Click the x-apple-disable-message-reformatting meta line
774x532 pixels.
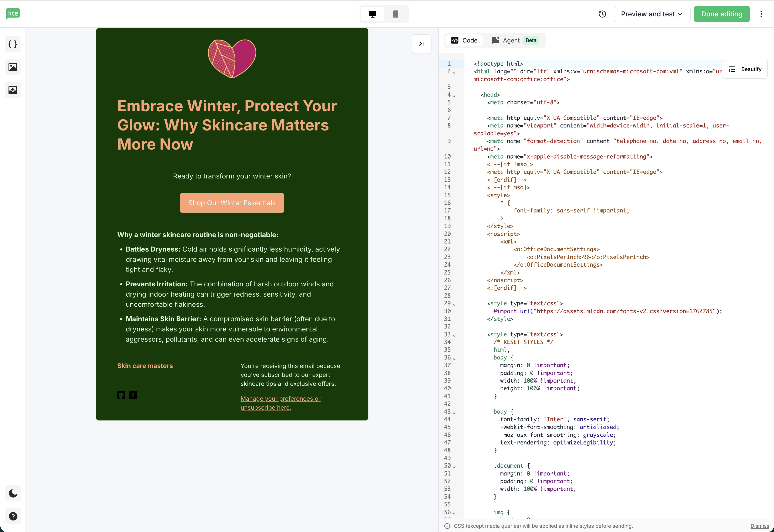tap(569, 156)
